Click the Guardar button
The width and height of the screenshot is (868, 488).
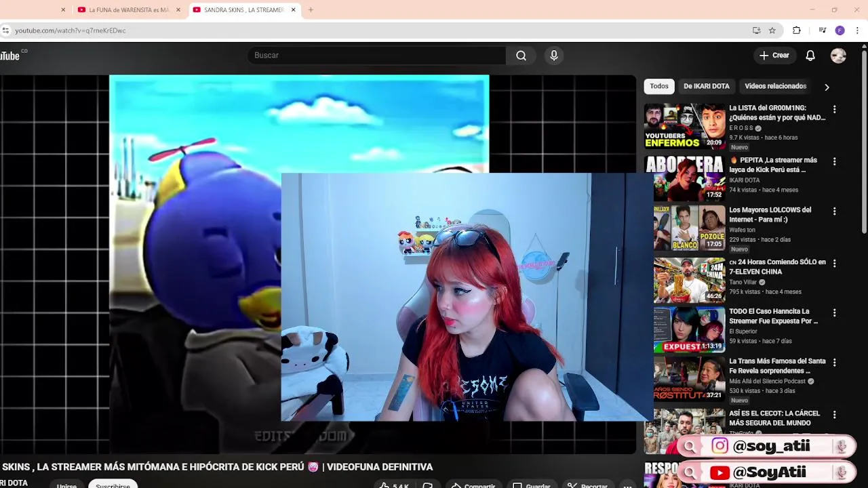[532, 485]
